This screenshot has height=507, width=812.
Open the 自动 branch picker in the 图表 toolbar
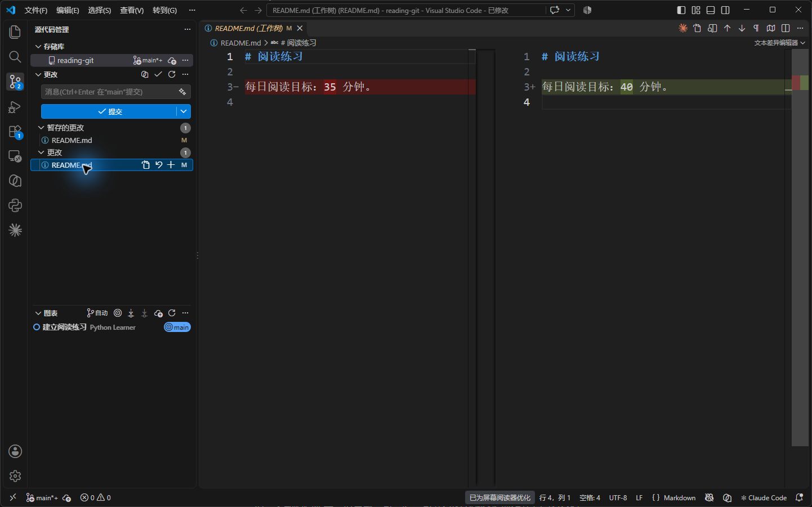click(x=97, y=313)
